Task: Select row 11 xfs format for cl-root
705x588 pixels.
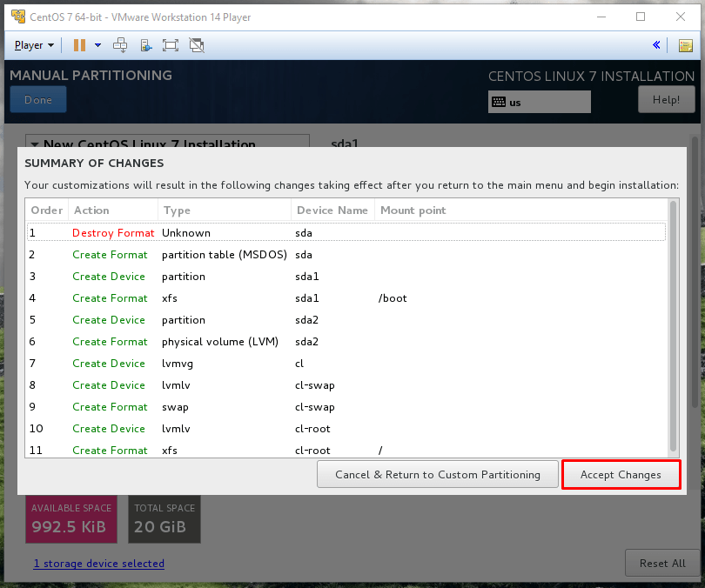Action: pyautogui.click(x=346, y=450)
